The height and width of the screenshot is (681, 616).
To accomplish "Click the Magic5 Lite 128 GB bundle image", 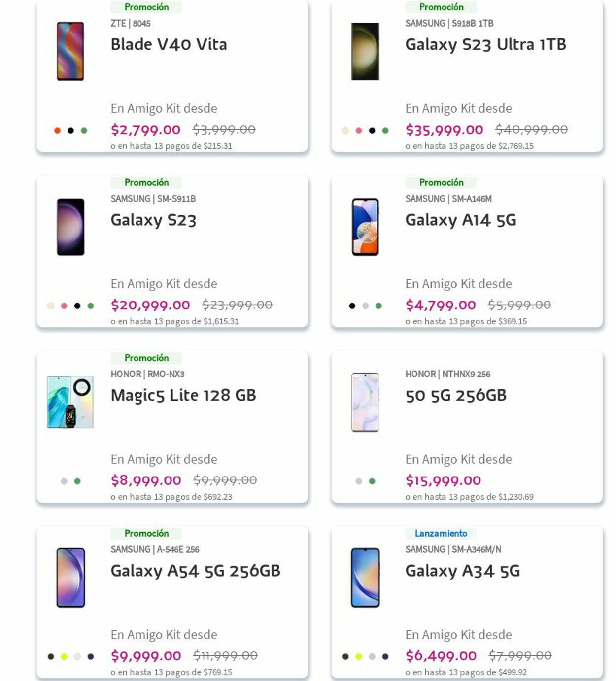I will (x=70, y=402).
